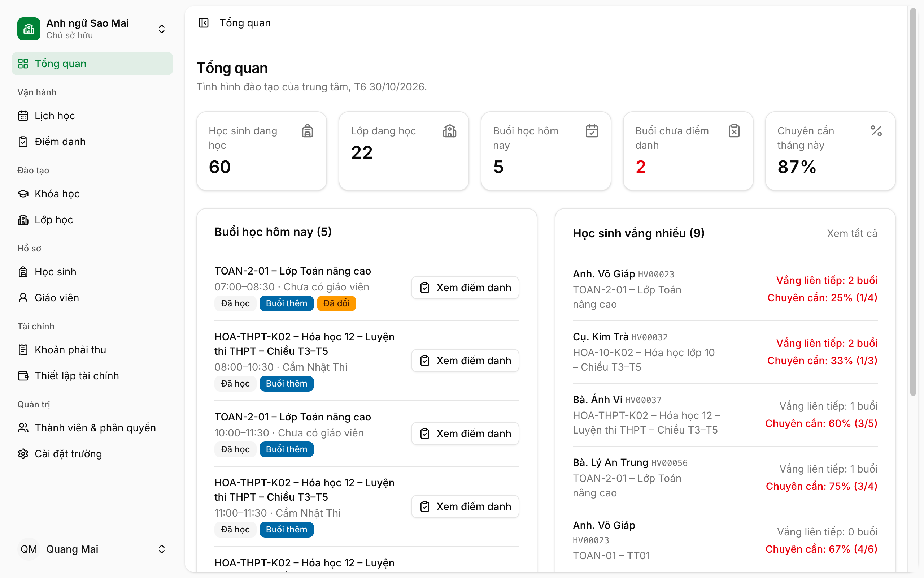924x578 pixels.
Task: View attendance for HOA-THPT-K02 11:00–11:30 session
Action: click(x=465, y=506)
